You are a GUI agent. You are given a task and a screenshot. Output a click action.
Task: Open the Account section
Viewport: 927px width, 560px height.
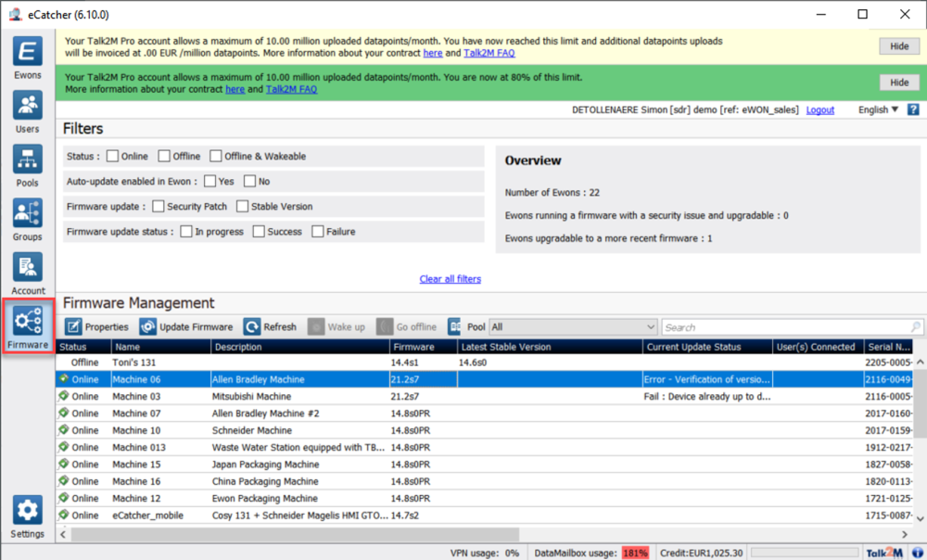coord(28,273)
